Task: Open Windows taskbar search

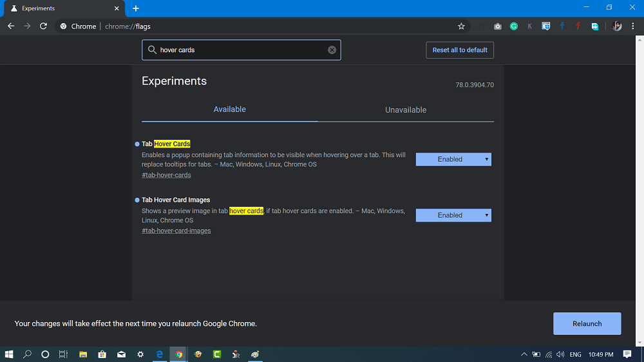Action: pos(27,354)
